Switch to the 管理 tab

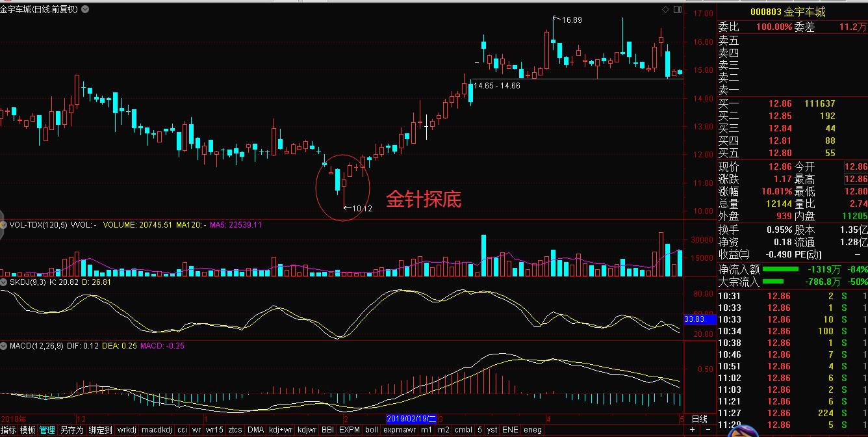(47, 430)
